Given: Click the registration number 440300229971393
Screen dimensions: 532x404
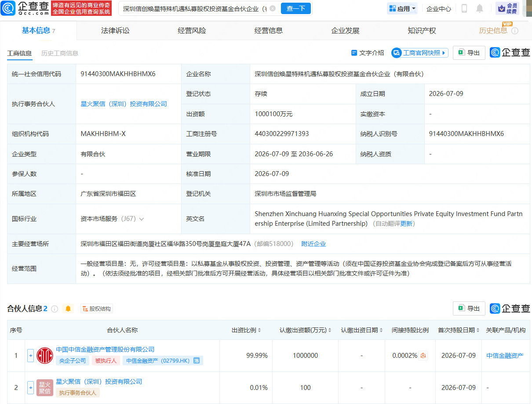Looking at the screenshot, I should (x=282, y=134).
